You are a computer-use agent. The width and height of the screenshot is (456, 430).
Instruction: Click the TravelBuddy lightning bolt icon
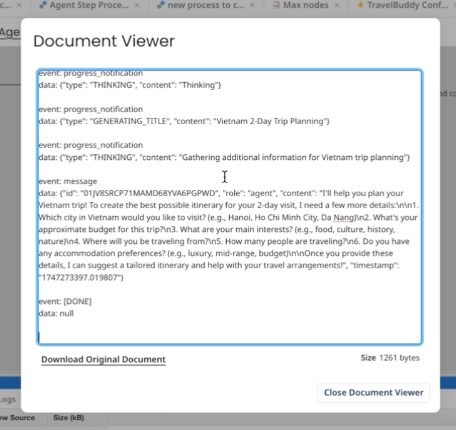[x=360, y=5]
